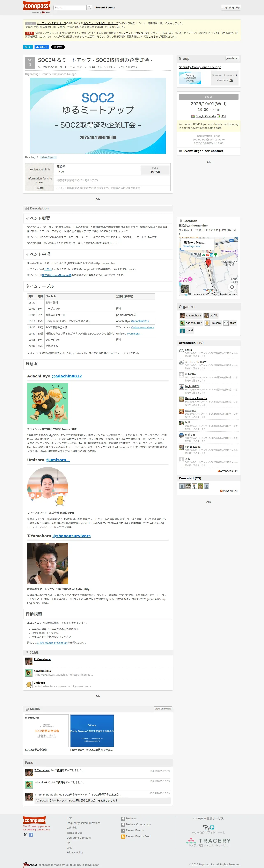The height and width of the screenshot is (868, 264).
Task: Click the map keyboard shortcuts icon
Action: tap(189, 294)
